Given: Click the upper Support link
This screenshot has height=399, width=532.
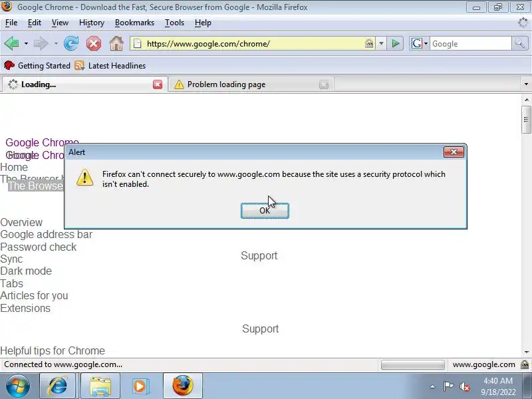Looking at the screenshot, I should tap(259, 255).
